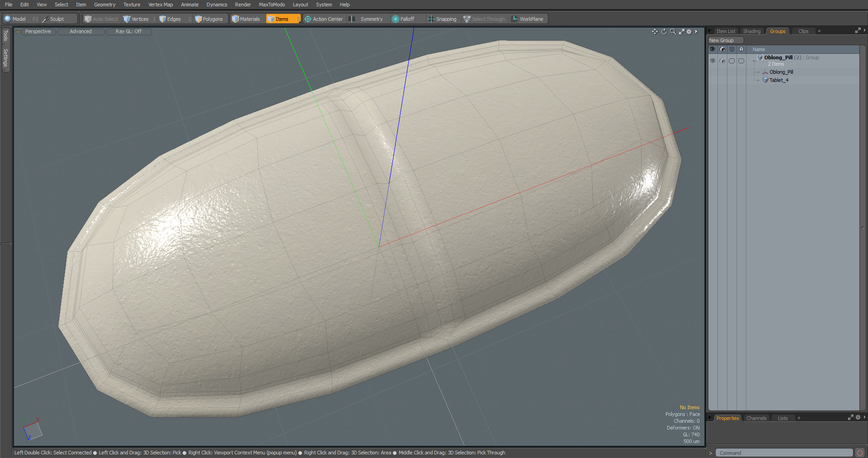Switch to the Lists tab
This screenshot has height=458, width=868.
click(x=783, y=418)
